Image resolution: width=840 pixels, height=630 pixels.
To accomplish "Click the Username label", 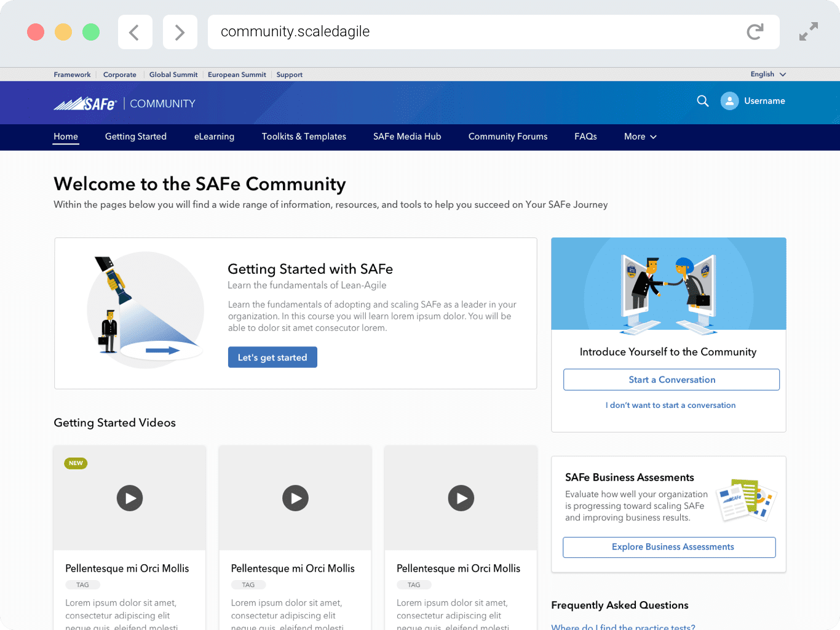I will 764,101.
